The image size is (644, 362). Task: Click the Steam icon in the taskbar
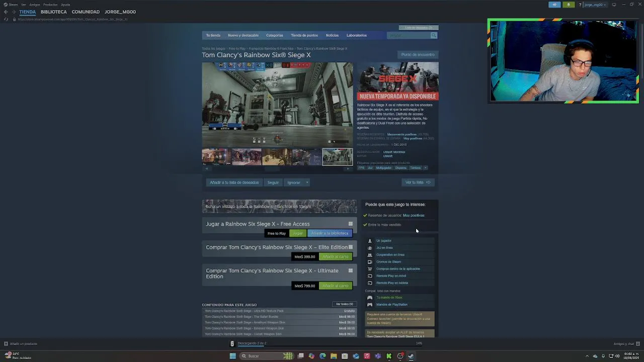point(411,356)
